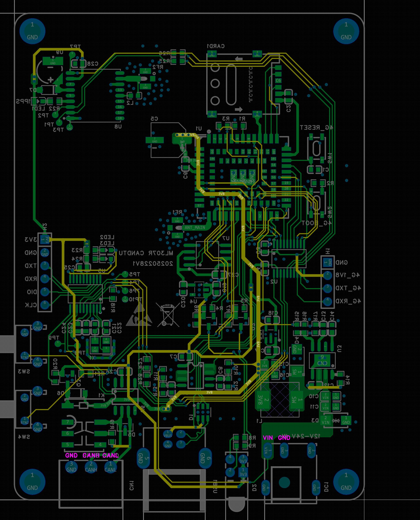Select the crossed-out bin WEEE symbol
This screenshot has height=520, width=420.
[168, 315]
